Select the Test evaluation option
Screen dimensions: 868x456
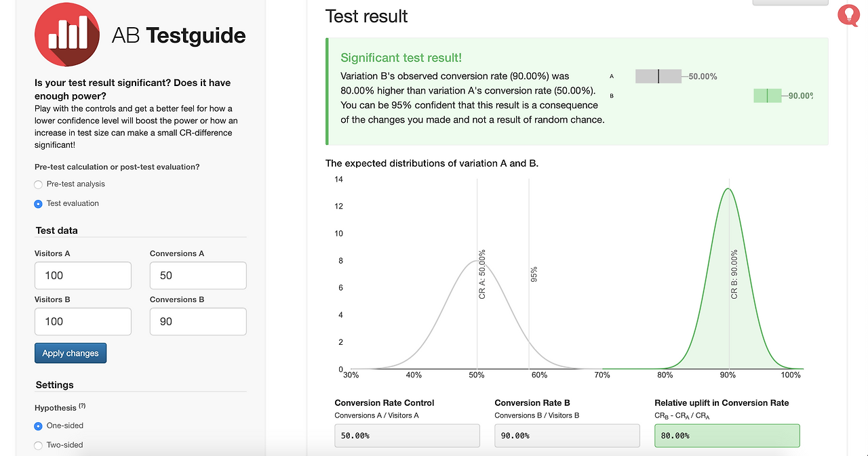[39, 203]
